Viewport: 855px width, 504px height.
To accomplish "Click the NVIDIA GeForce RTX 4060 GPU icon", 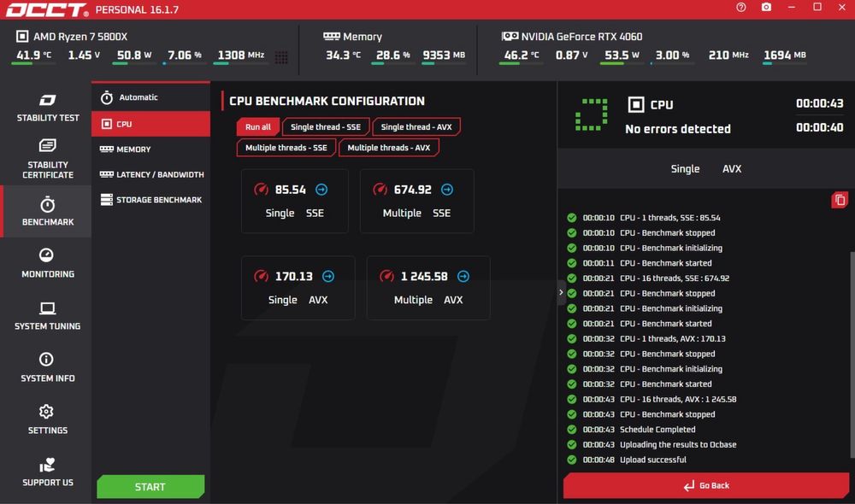I will 510,36.
